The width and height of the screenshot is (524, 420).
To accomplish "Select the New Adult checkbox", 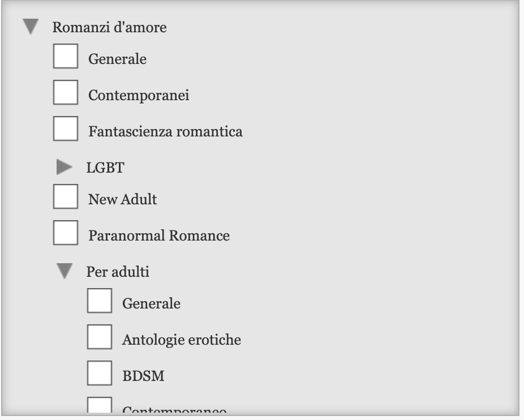I will pyautogui.click(x=66, y=197).
